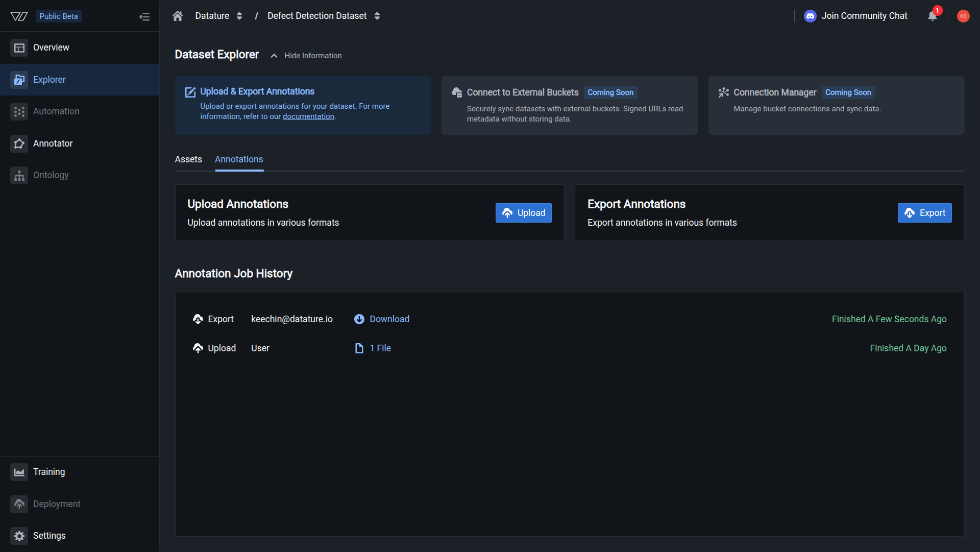Open Deployment in the sidebar
980x552 pixels.
pos(80,504)
